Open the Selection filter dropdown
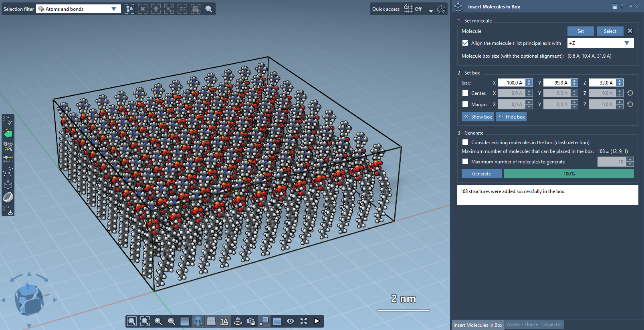Viewport: 644px width, 330px height. coord(79,9)
